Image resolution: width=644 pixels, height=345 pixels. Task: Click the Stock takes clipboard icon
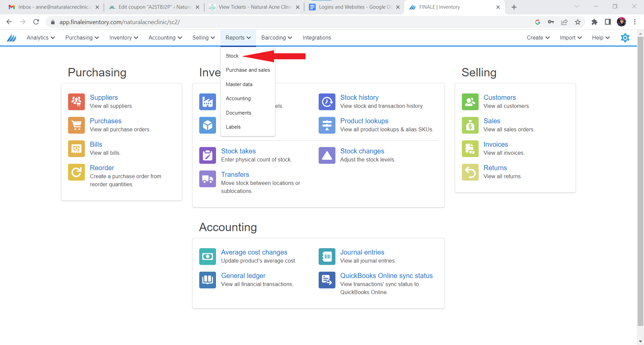208,155
